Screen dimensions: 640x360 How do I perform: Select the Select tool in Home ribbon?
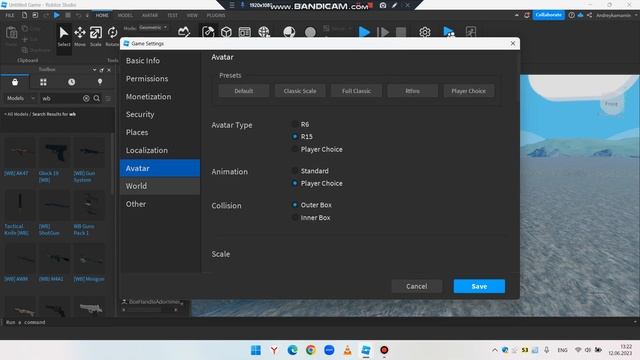tap(64, 36)
